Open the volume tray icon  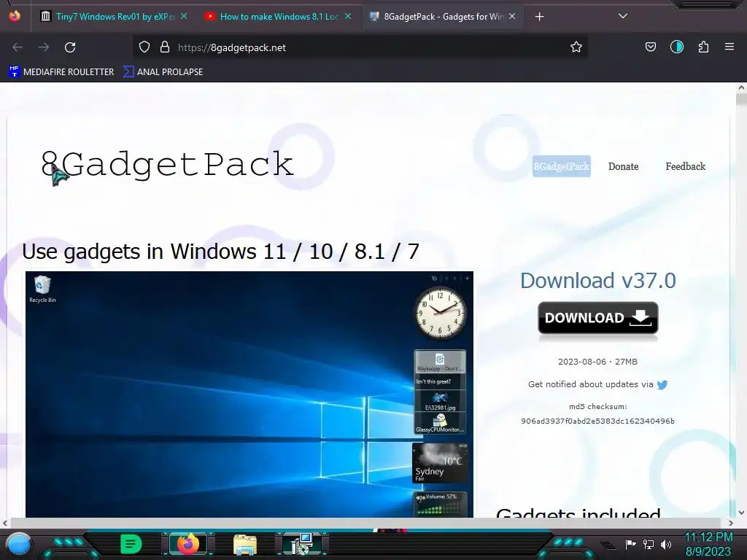[x=666, y=544]
